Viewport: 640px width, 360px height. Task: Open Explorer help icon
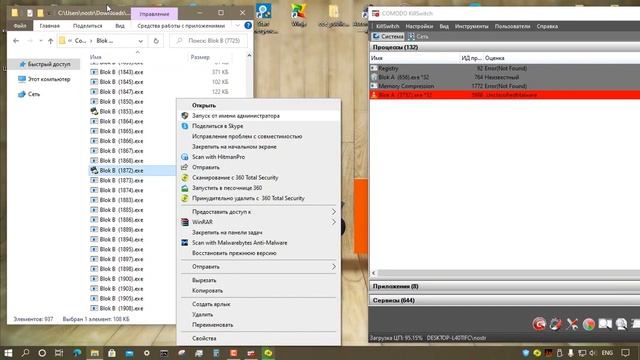click(248, 25)
